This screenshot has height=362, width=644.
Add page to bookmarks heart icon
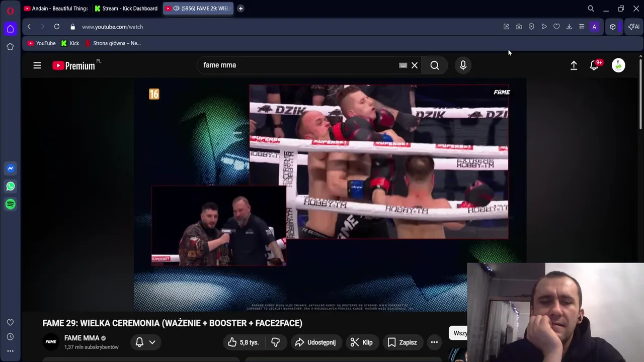tap(556, 27)
